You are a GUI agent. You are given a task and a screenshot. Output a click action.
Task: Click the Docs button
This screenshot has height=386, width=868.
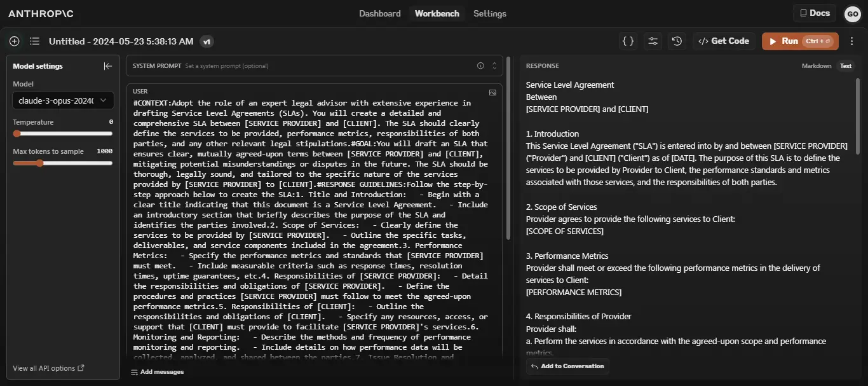pyautogui.click(x=815, y=13)
